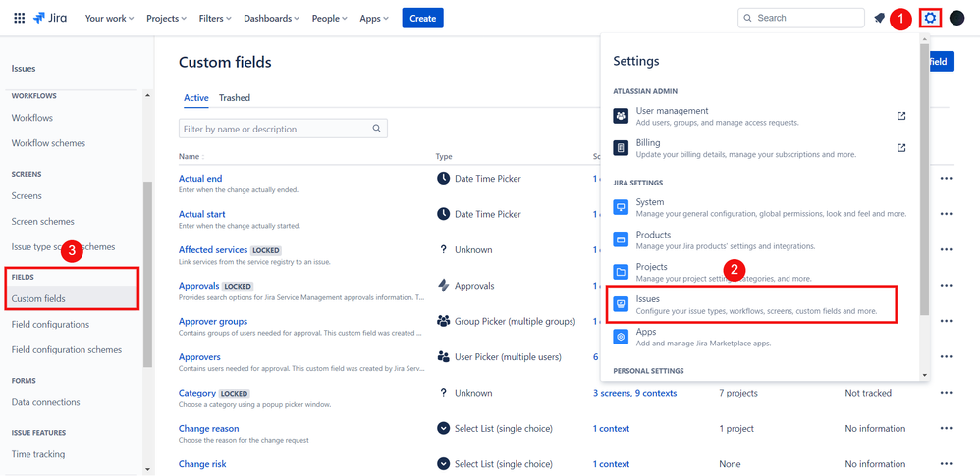Select Screen schemes in the sidebar
Screen dimensions: 980x476
(42, 221)
